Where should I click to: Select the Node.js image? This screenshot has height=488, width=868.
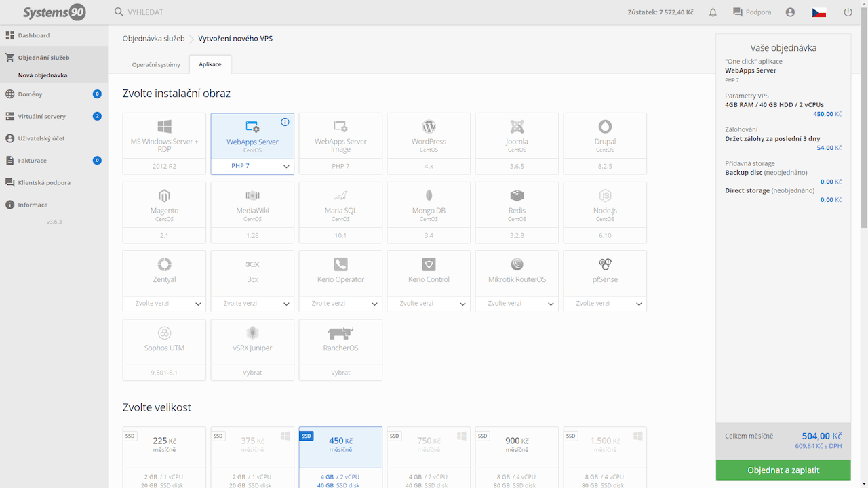pos(605,212)
